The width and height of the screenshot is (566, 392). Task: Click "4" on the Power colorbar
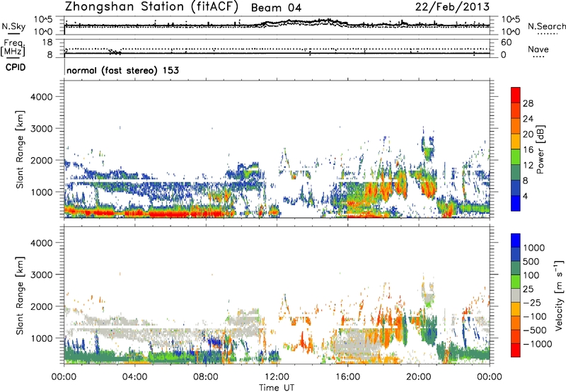pos(525,196)
